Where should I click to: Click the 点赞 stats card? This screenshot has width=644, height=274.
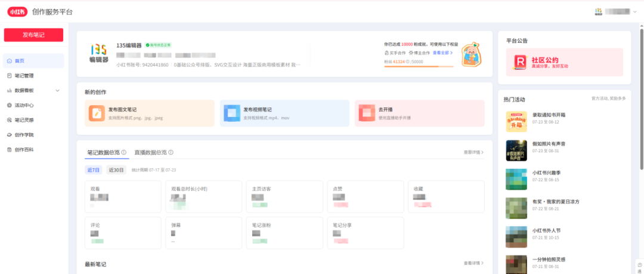click(366, 196)
